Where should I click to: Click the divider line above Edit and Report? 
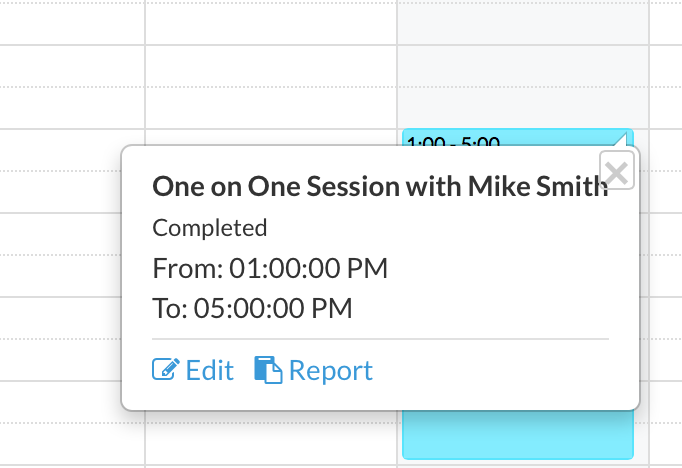381,339
